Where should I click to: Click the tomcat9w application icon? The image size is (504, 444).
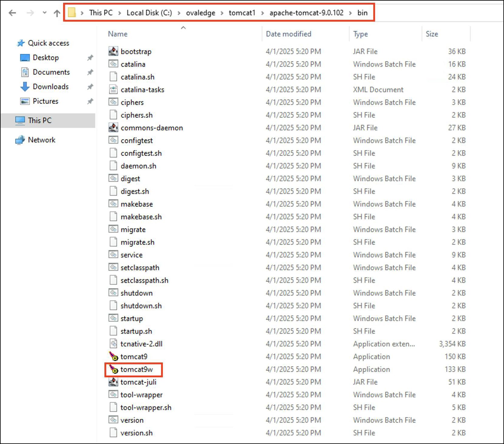[x=114, y=369]
